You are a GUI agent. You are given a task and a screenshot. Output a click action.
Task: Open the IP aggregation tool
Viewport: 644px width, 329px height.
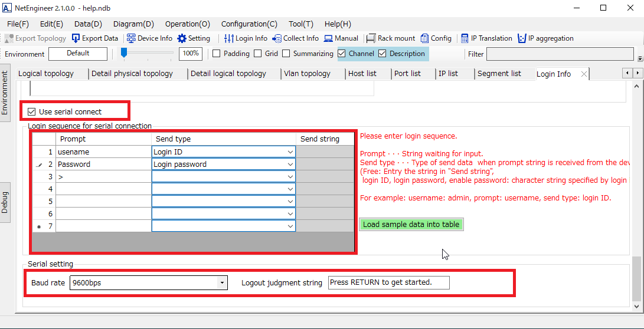tap(522, 38)
